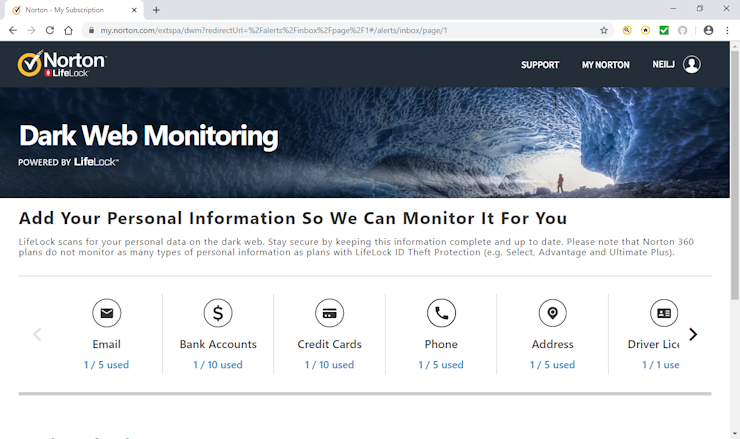The height and width of the screenshot is (439, 740).
Task: Click the padlock site info icon
Action: tap(91, 30)
